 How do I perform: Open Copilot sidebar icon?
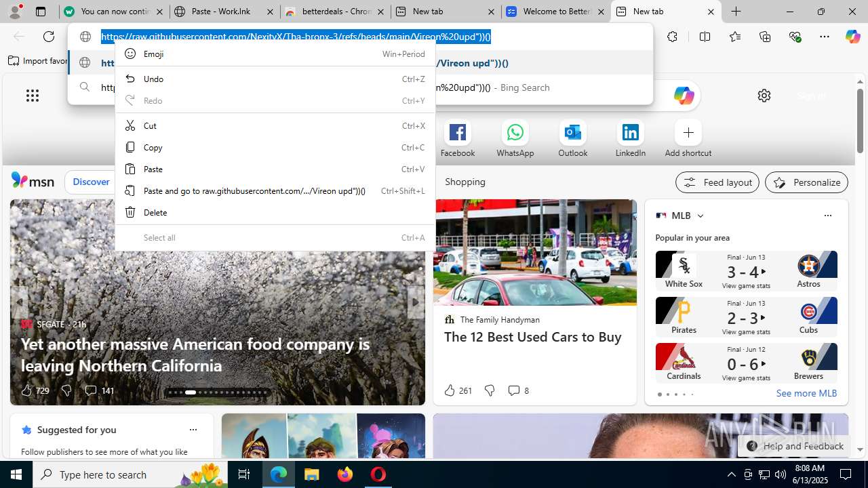(x=852, y=37)
